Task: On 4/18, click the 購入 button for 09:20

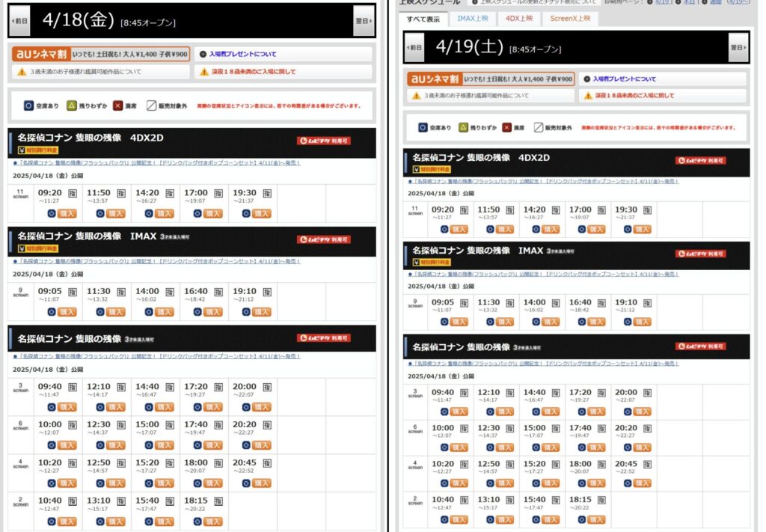Action: 67,213
